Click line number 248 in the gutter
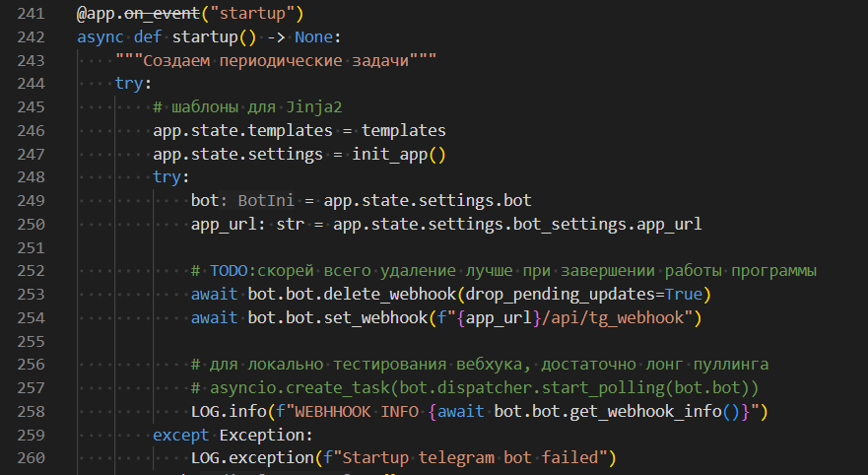Screen dimensions: 868x475 [32, 176]
